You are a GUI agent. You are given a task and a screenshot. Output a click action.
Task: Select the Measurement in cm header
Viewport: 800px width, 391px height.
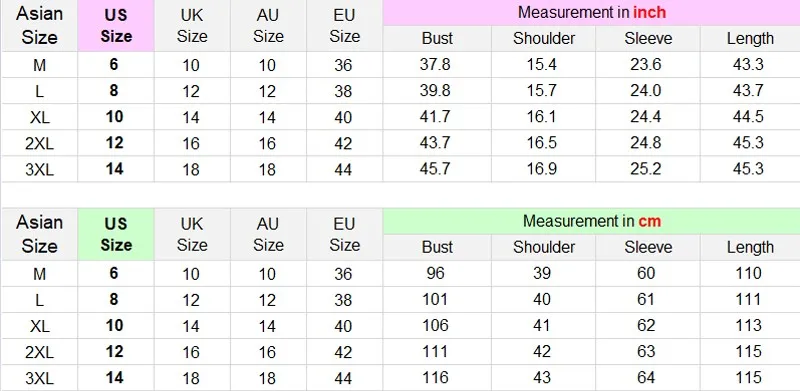tap(591, 221)
